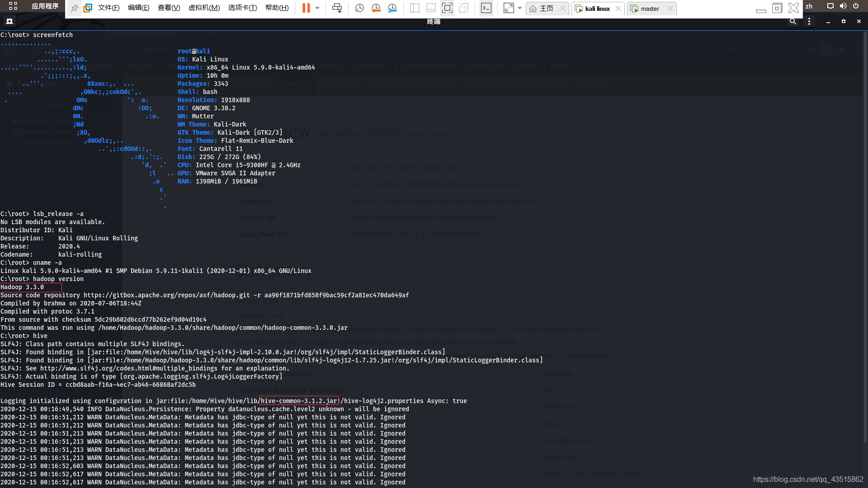Click the 'Disk: 225G / 272G' line
The image size is (868, 488).
219,157
